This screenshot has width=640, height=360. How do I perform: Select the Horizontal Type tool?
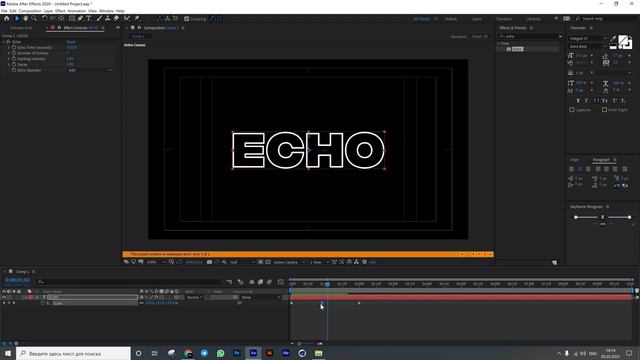click(x=89, y=18)
